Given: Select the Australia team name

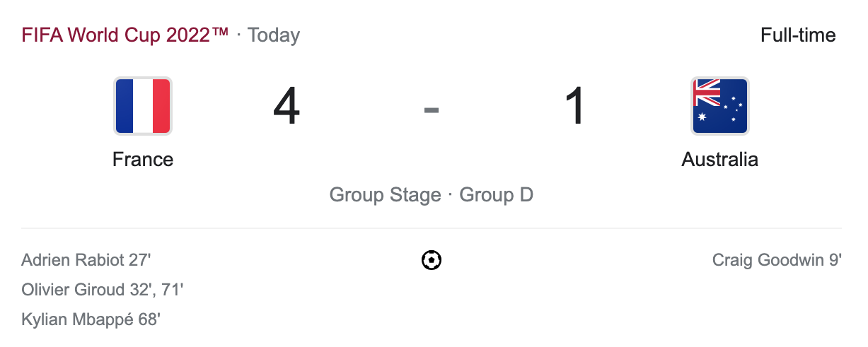Looking at the screenshot, I should click(x=719, y=160).
